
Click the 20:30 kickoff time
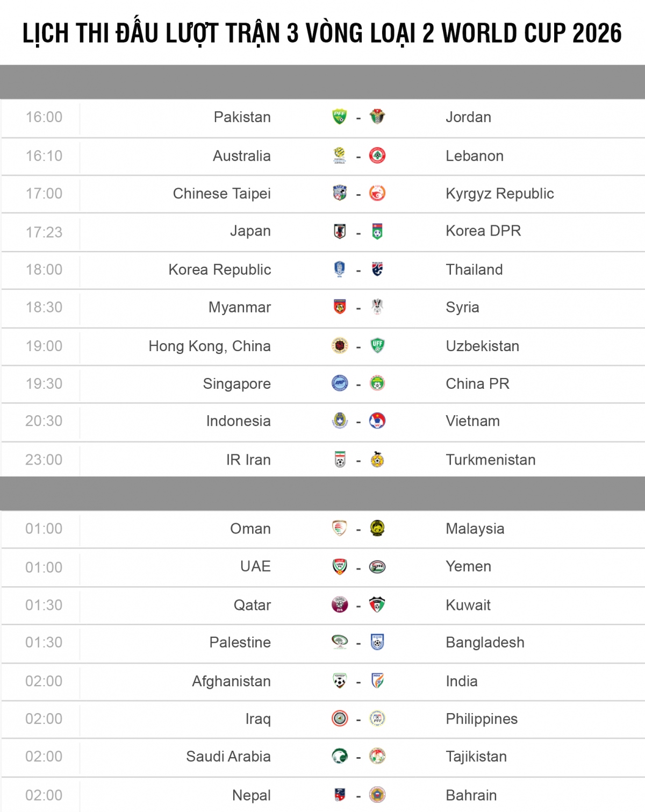[x=44, y=421]
